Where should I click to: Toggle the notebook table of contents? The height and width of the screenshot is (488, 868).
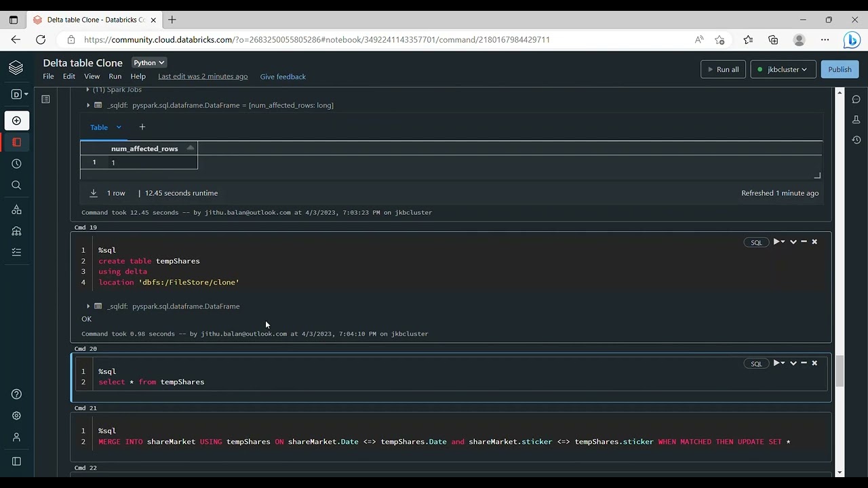(45, 99)
